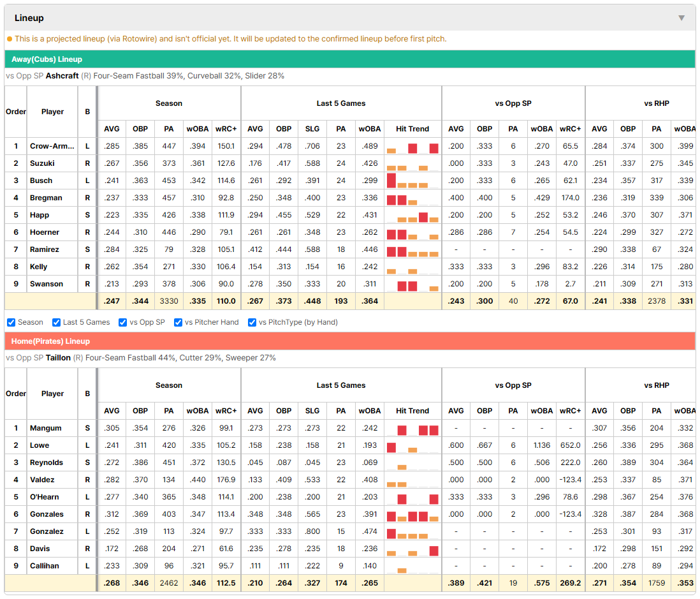Screen dimensions: 700x599
Task: Click the Suzuki player name
Action: point(42,163)
